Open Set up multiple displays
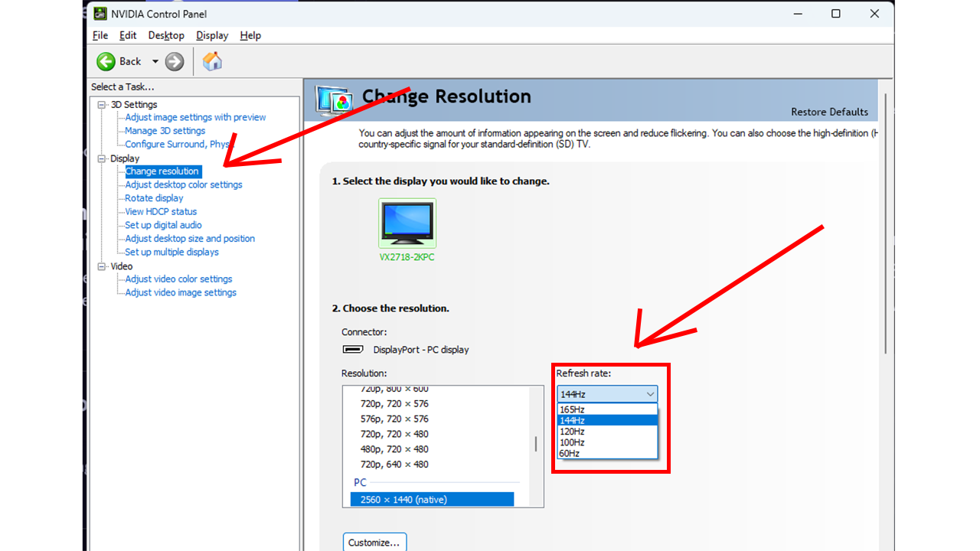The height and width of the screenshot is (551, 980). coord(171,253)
